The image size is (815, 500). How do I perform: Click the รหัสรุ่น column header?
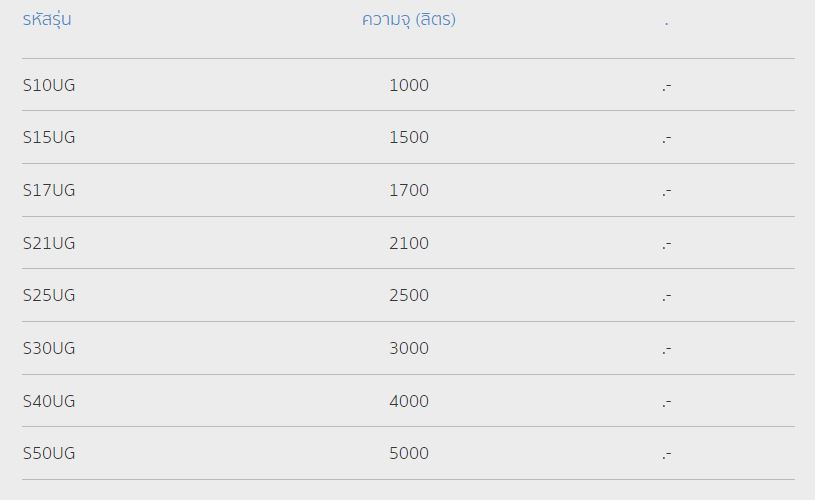(x=47, y=20)
